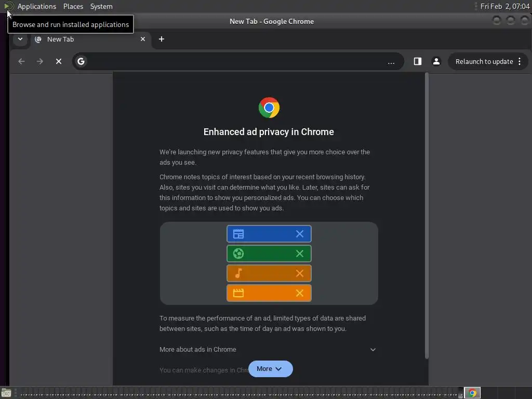Click the music note icon chip
Image resolution: width=532 pixels, height=399 pixels.
(238, 273)
